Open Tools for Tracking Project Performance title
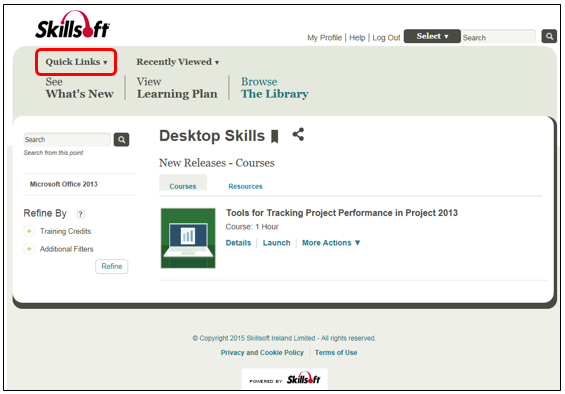Viewport: 565px width, 394px height. point(342,213)
